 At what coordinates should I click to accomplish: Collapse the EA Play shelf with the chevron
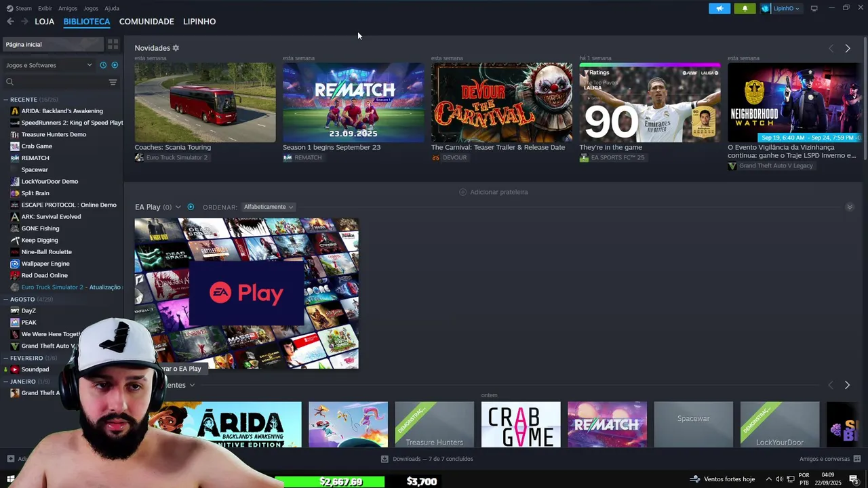click(850, 207)
